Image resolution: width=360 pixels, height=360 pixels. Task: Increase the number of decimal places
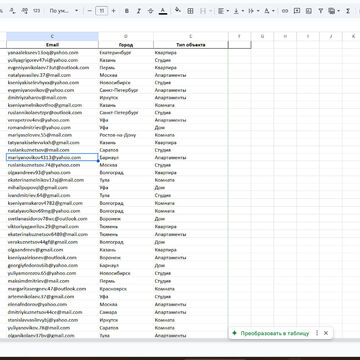click(x=25, y=11)
